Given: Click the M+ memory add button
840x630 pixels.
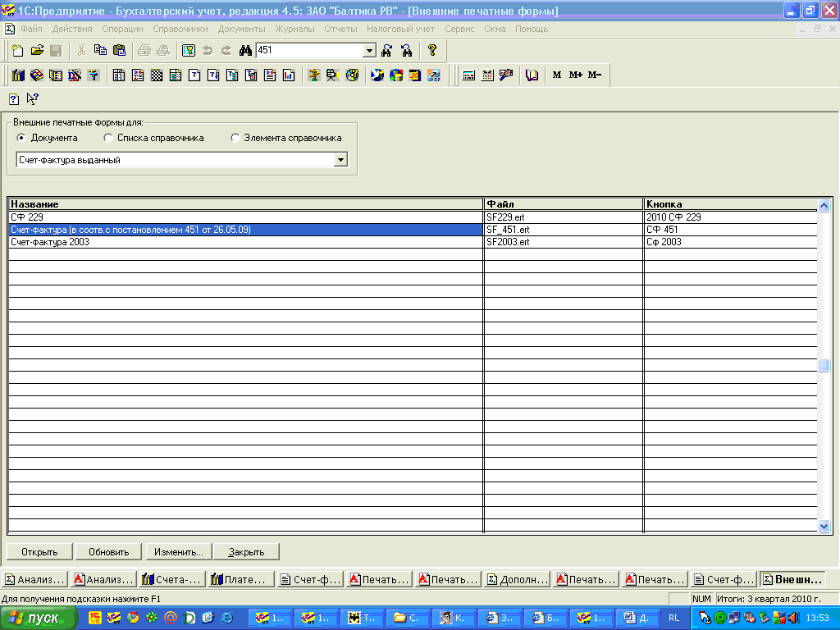Looking at the screenshot, I should coord(575,75).
